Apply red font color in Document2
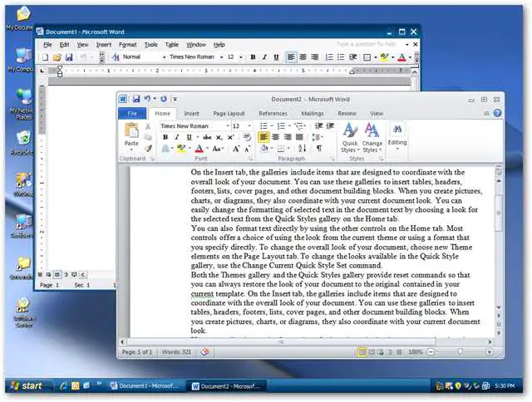The image size is (532, 402). 199,149
